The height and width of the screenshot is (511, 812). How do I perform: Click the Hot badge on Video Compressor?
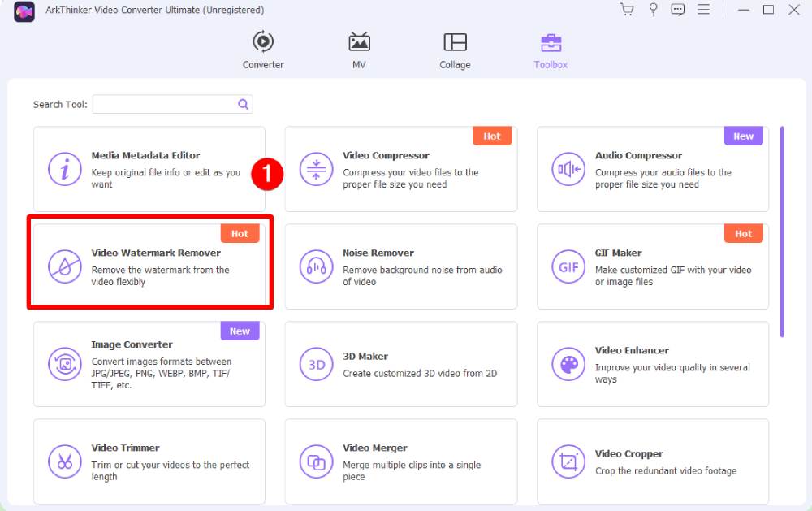(x=492, y=136)
